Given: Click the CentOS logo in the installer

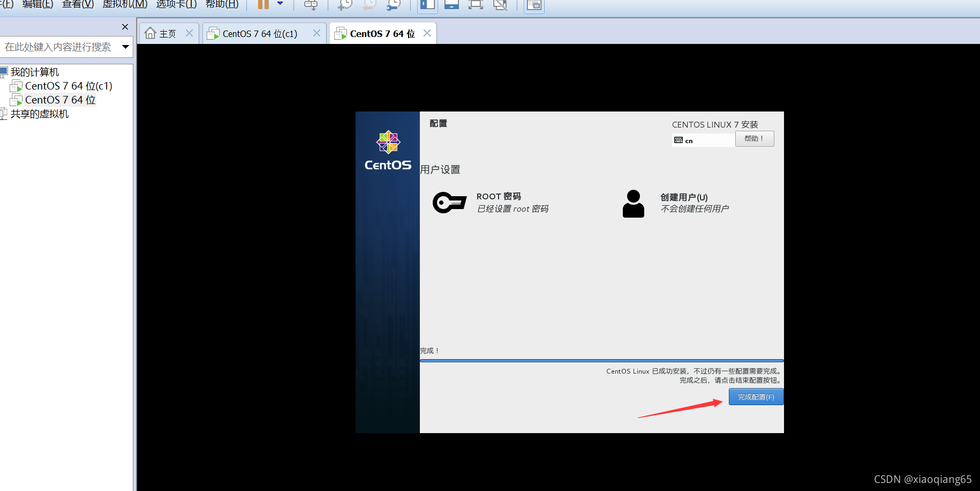Looking at the screenshot, I should click(x=388, y=151).
